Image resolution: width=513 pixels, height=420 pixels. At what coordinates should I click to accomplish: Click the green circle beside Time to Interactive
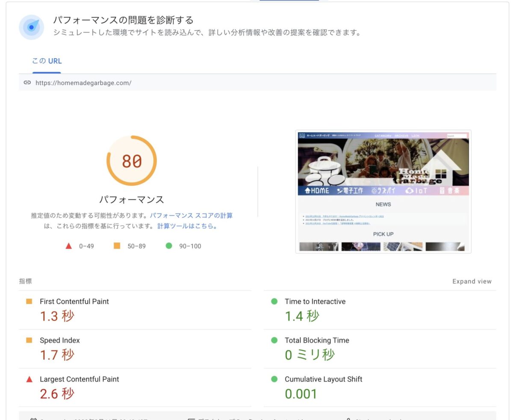pyautogui.click(x=274, y=302)
